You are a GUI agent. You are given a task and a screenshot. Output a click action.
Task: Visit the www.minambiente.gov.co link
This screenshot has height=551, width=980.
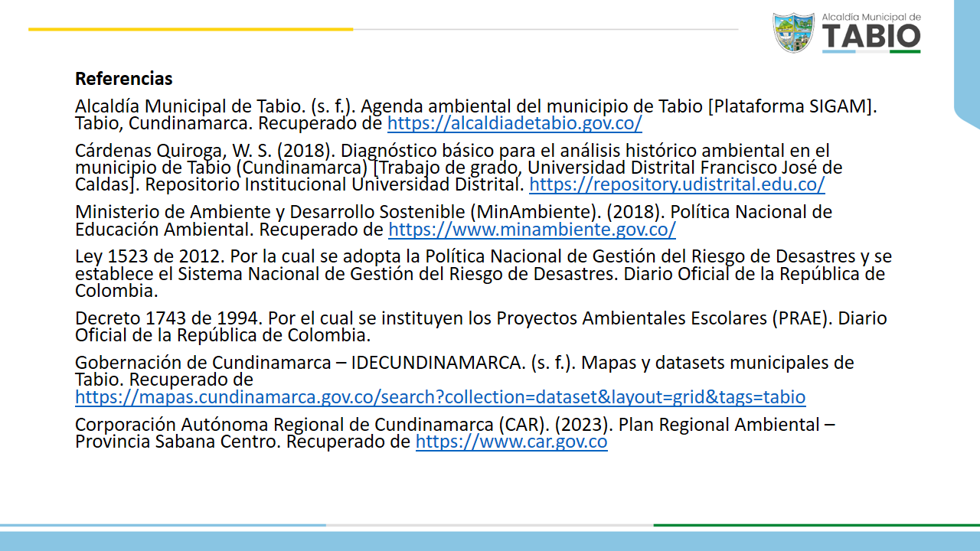tap(531, 230)
